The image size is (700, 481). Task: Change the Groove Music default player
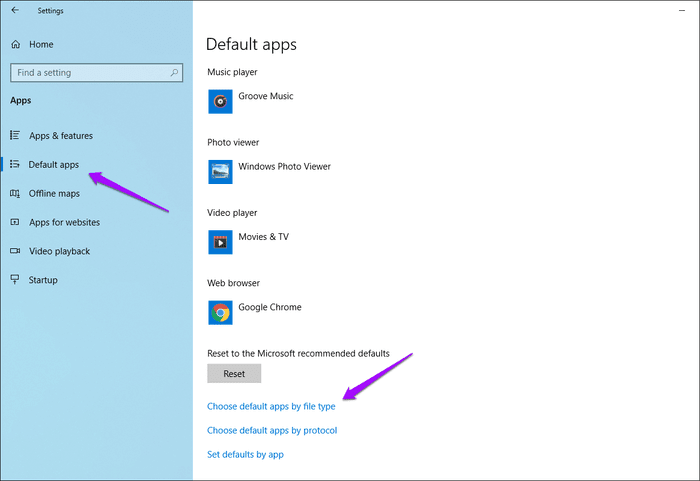[x=266, y=96]
